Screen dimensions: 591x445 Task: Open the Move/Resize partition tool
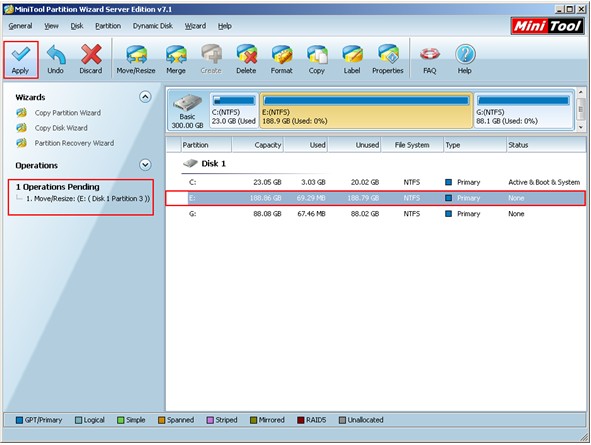(x=136, y=60)
